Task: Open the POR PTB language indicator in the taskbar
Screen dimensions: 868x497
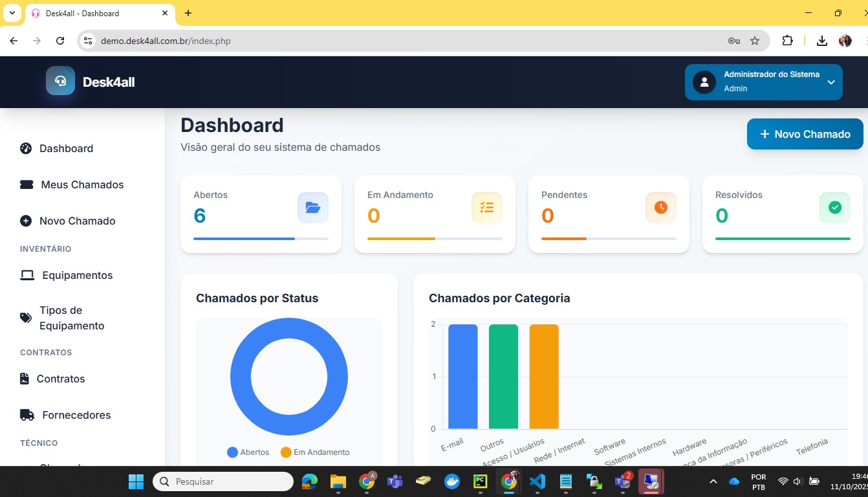Action: click(757, 481)
